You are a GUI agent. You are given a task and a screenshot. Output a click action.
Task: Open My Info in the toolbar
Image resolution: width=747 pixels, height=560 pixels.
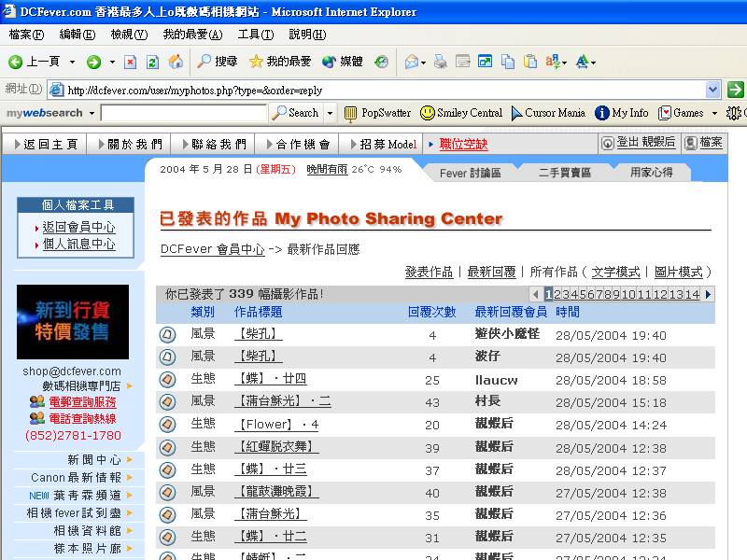(x=622, y=113)
